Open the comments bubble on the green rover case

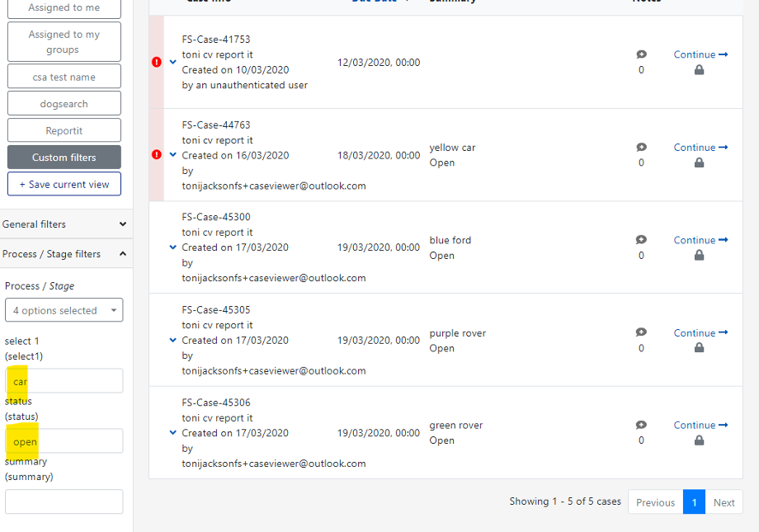coord(641,424)
